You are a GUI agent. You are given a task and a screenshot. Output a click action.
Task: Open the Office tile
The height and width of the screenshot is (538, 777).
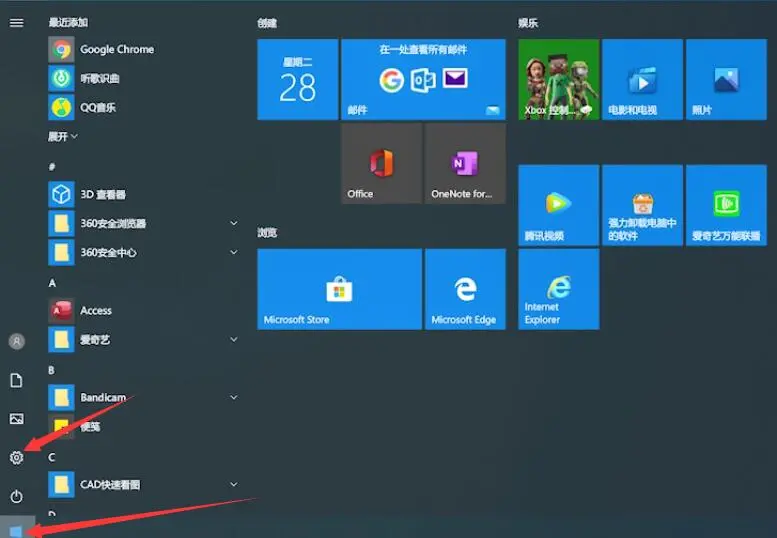(x=382, y=163)
